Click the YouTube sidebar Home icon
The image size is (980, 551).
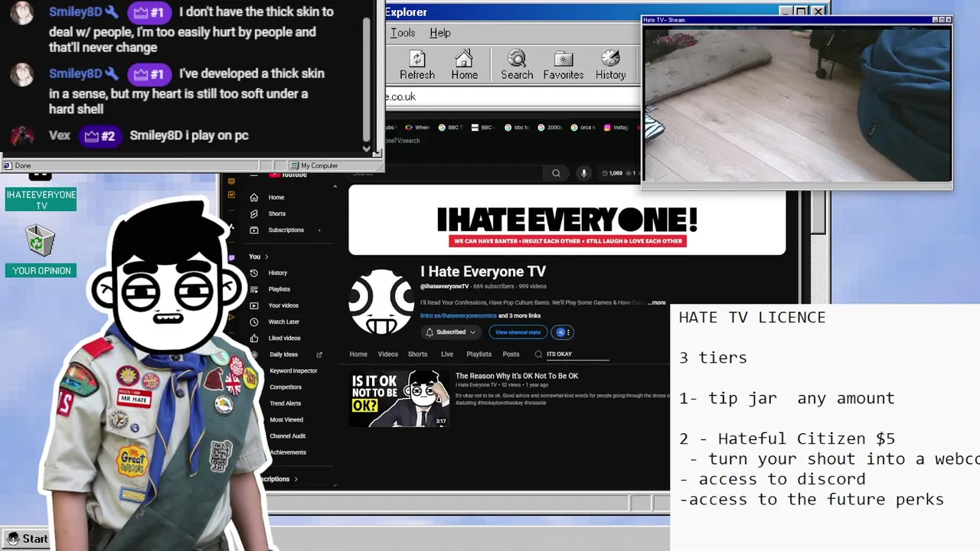coord(253,197)
